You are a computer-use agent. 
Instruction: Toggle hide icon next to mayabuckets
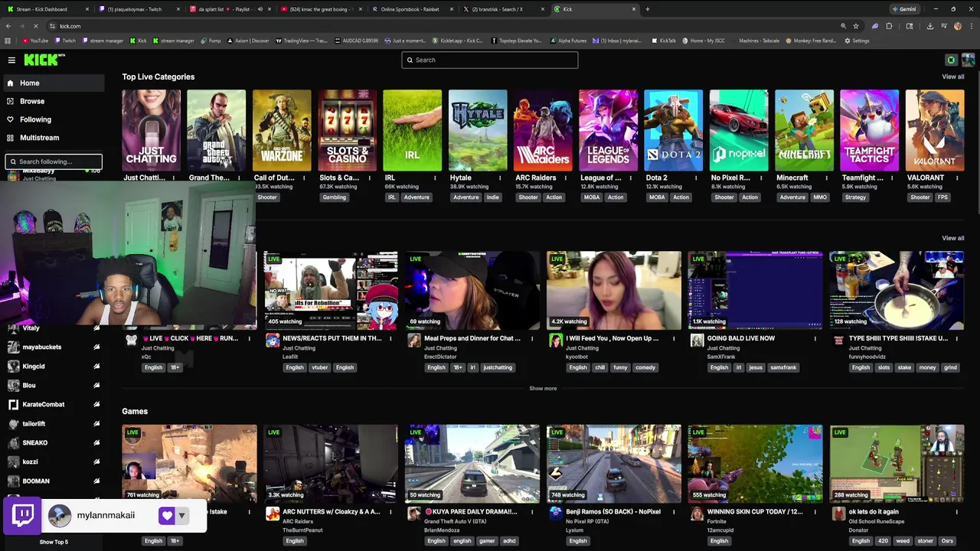click(96, 347)
